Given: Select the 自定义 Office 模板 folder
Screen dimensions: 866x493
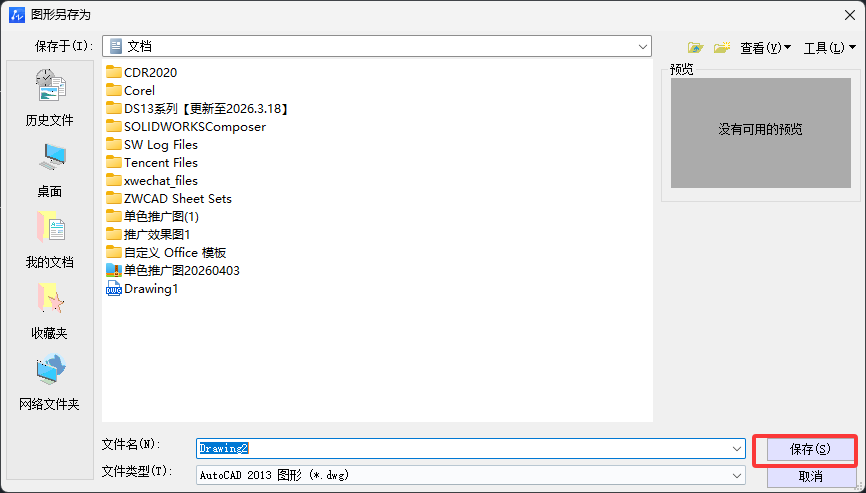Looking at the screenshot, I should [x=166, y=252].
